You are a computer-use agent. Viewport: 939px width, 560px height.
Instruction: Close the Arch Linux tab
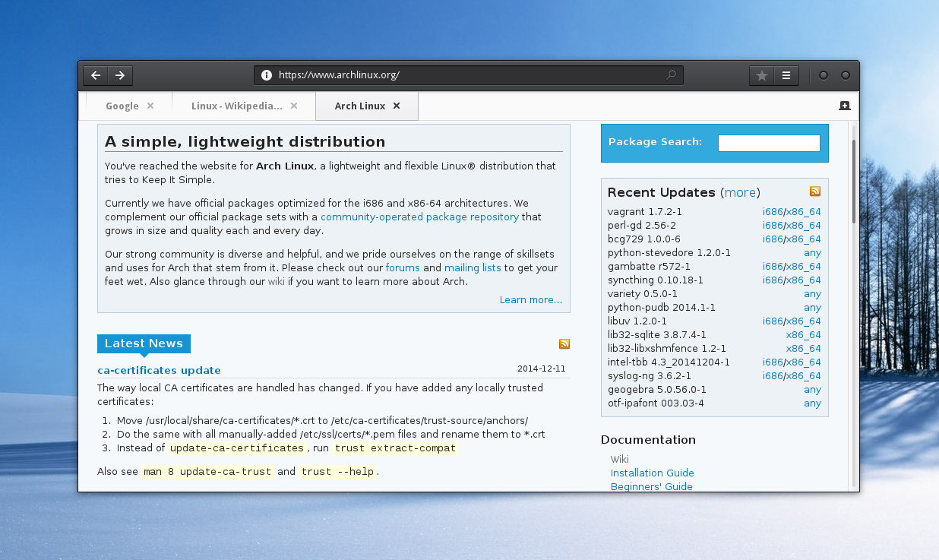pyautogui.click(x=397, y=106)
